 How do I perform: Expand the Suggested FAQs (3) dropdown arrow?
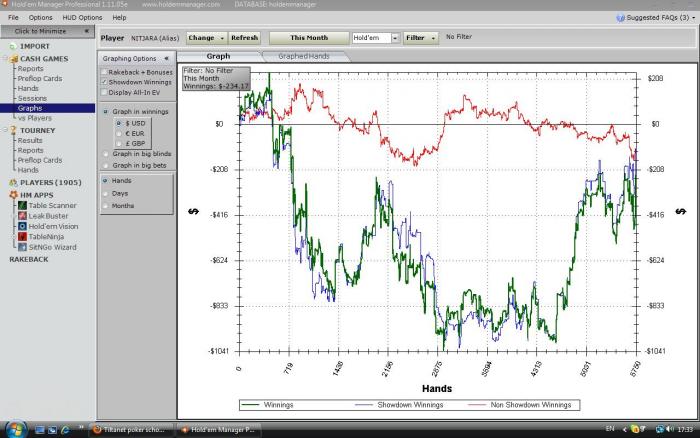click(693, 18)
